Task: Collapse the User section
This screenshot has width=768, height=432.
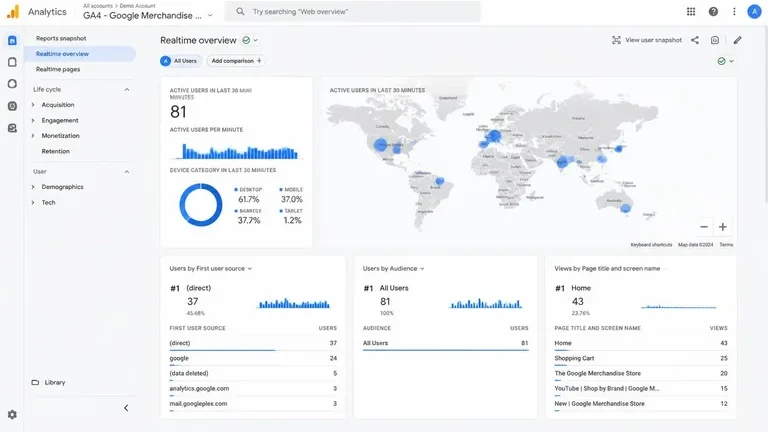Action: coord(127,172)
